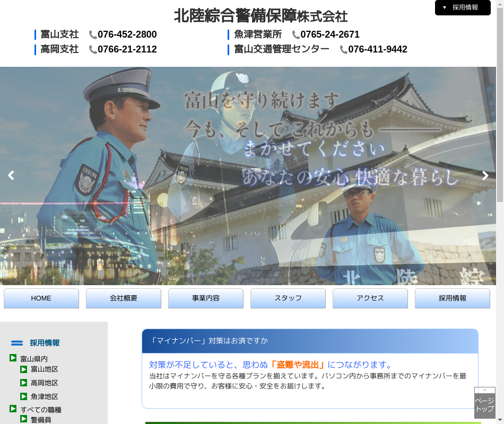Open the 富山地区 sidebar link
This screenshot has height=424, width=504.
[45, 369]
